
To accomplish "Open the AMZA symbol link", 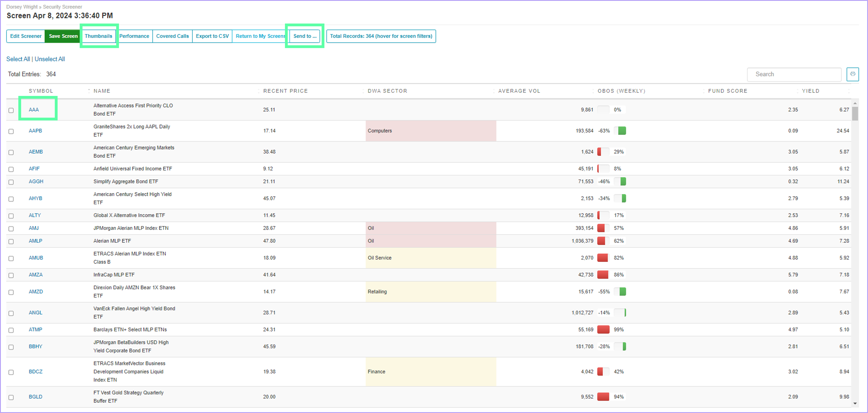I will [x=36, y=275].
